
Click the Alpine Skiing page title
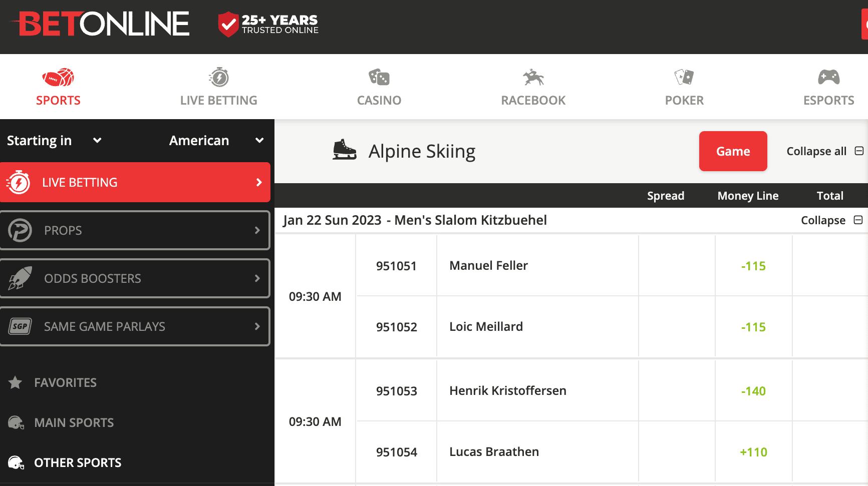tap(422, 151)
